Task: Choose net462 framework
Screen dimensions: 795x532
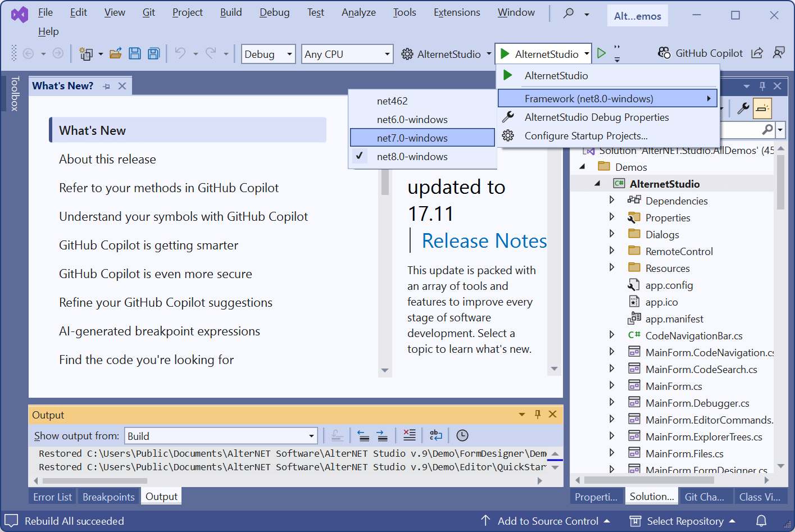Action: point(423,101)
